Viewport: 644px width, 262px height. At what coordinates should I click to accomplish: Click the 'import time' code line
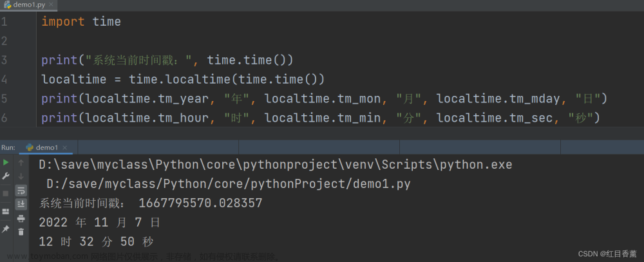click(x=81, y=22)
